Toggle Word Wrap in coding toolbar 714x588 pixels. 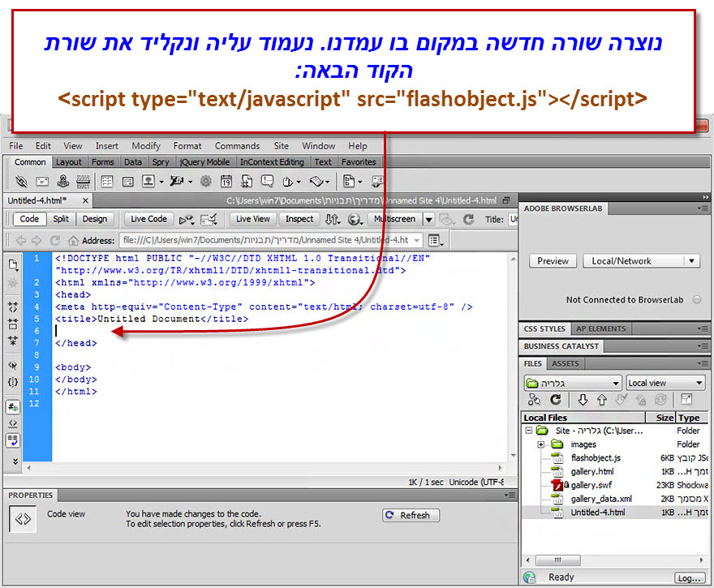point(13,440)
